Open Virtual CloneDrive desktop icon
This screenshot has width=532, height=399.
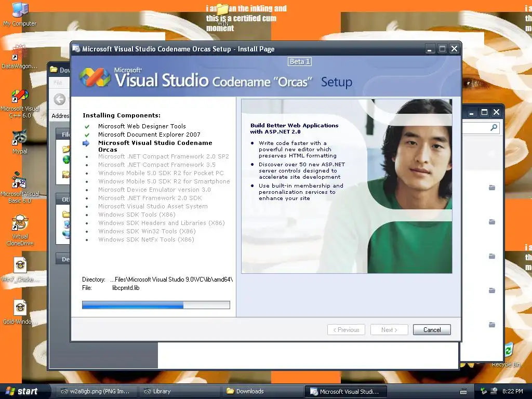20,230
